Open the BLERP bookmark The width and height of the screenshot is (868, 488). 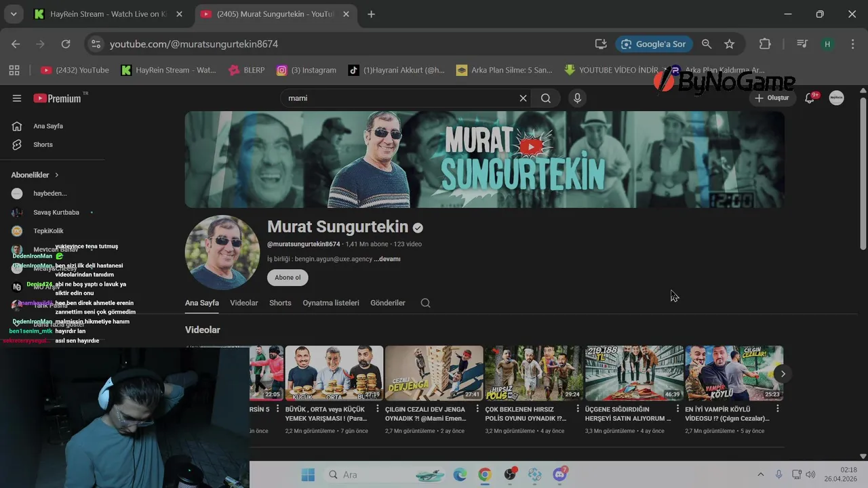247,70
